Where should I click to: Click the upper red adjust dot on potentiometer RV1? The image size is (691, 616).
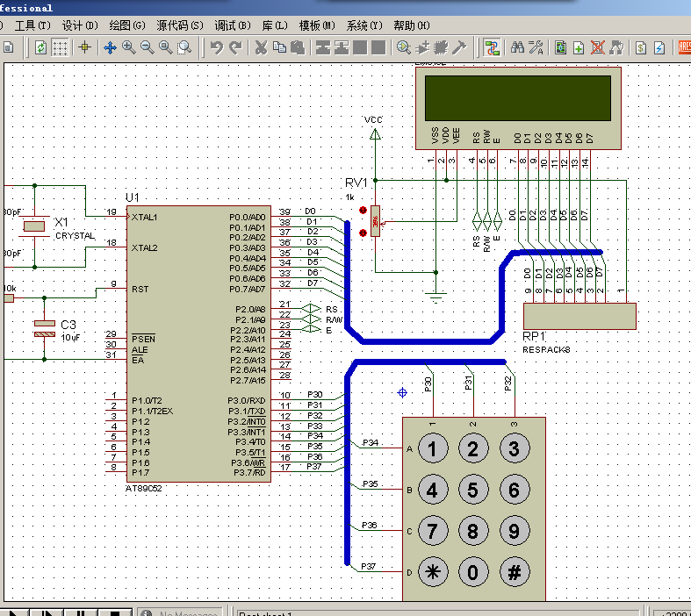[363, 211]
